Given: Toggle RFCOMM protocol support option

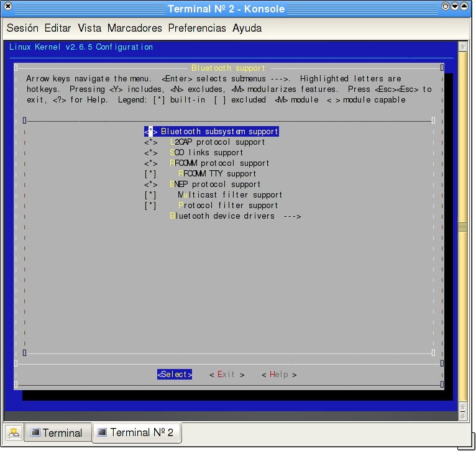Looking at the screenshot, I should click(206, 163).
